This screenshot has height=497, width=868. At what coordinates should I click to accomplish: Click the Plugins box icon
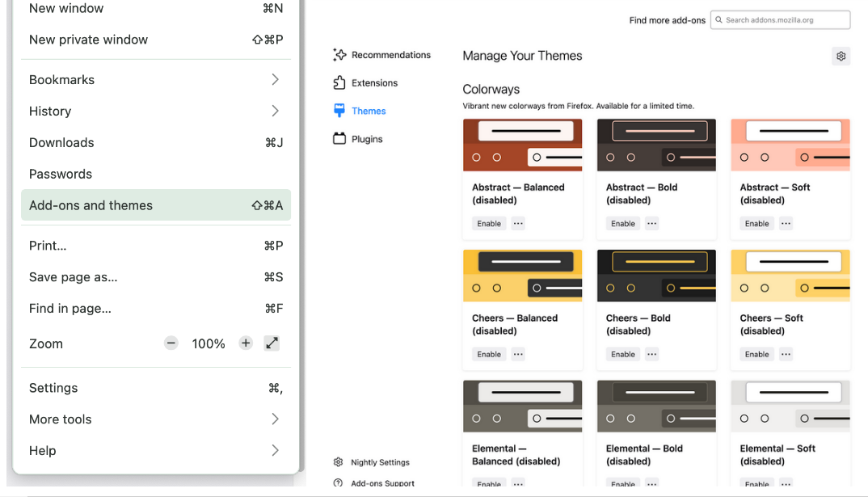[339, 138]
